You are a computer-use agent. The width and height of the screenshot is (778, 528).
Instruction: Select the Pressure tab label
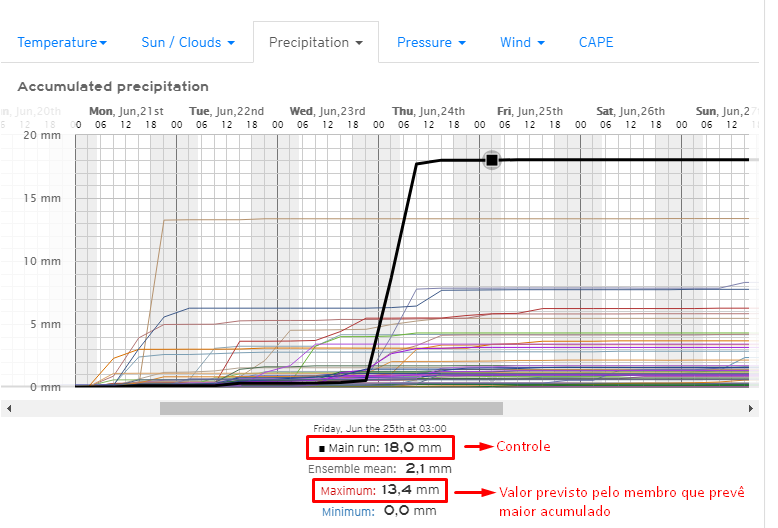tap(424, 43)
